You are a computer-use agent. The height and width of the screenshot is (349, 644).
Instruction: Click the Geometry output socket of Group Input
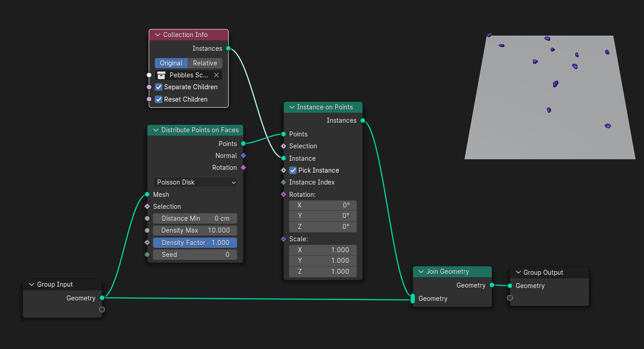[102, 298]
